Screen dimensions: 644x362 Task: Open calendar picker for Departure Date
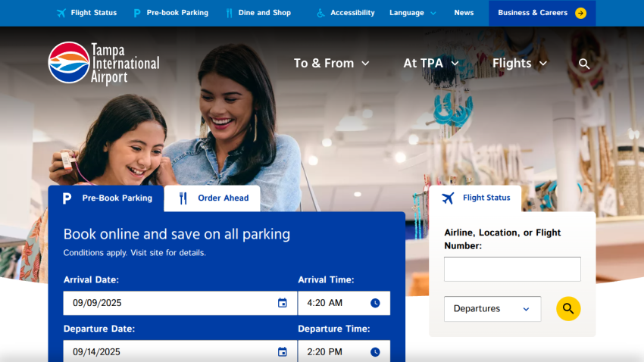282,351
